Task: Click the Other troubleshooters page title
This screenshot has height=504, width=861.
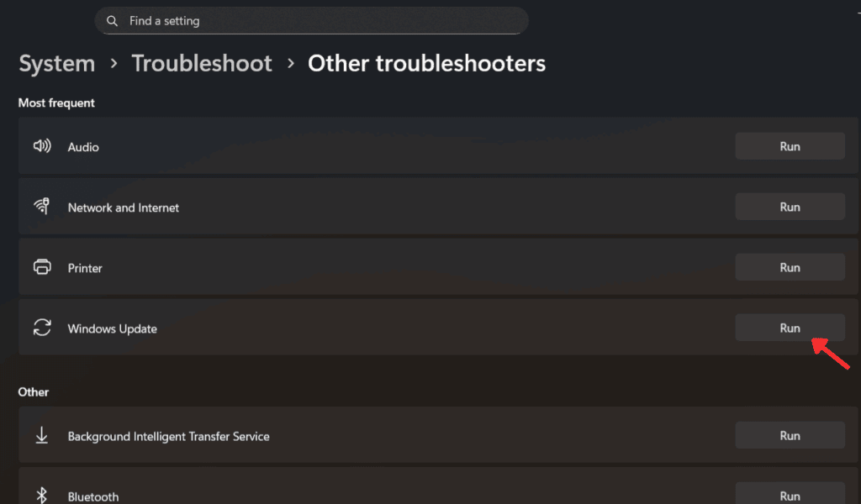Action: click(x=426, y=64)
